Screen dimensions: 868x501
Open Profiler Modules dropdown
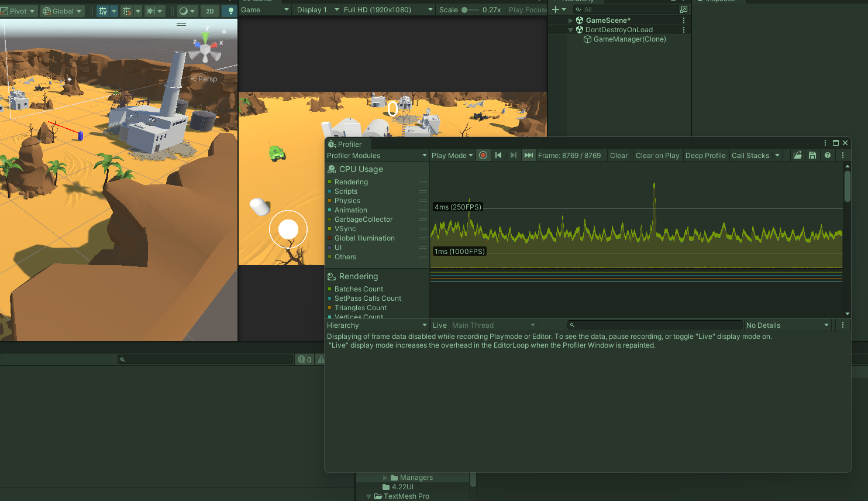377,156
